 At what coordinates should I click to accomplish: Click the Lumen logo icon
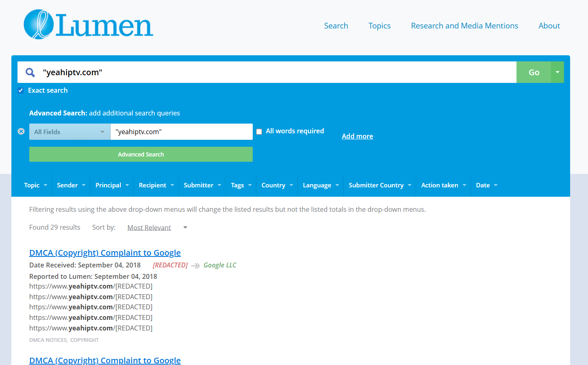pyautogui.click(x=39, y=24)
